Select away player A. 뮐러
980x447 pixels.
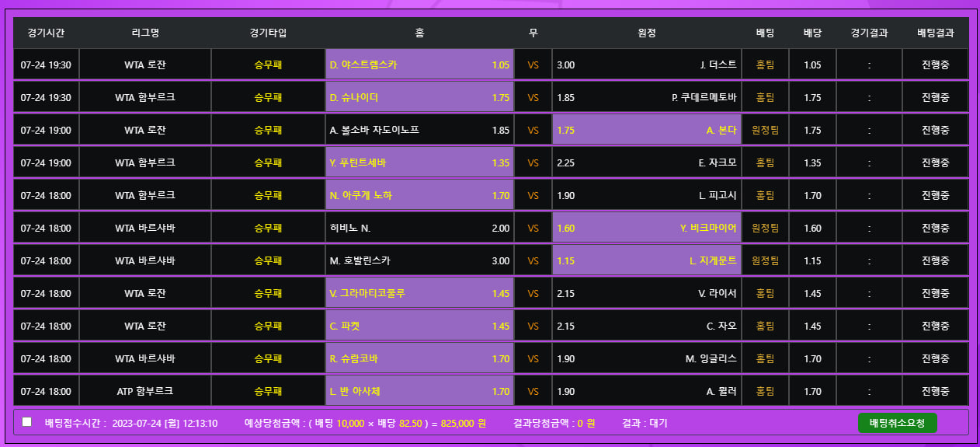click(647, 392)
